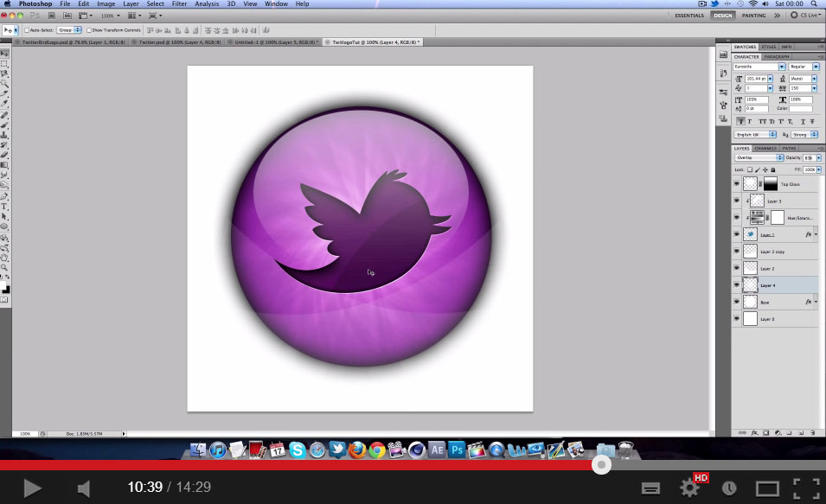Hide the Top Gloss layer

click(x=737, y=184)
